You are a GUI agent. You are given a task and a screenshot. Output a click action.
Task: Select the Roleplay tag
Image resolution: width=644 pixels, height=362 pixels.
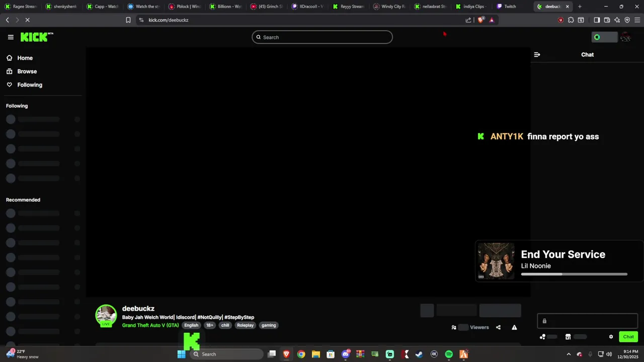[x=246, y=325]
